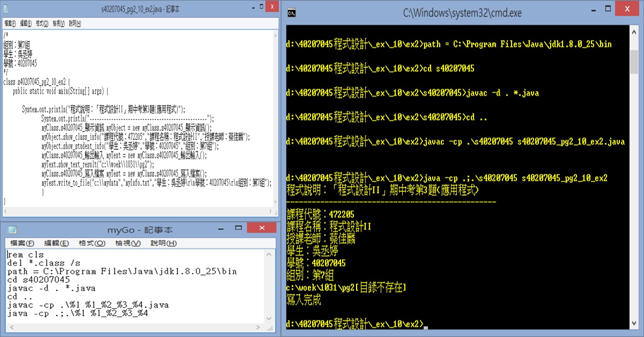This screenshot has width=644, height=337.
Task: Click 'java -cp .;.\%1' line in myGo
Action: point(78,313)
